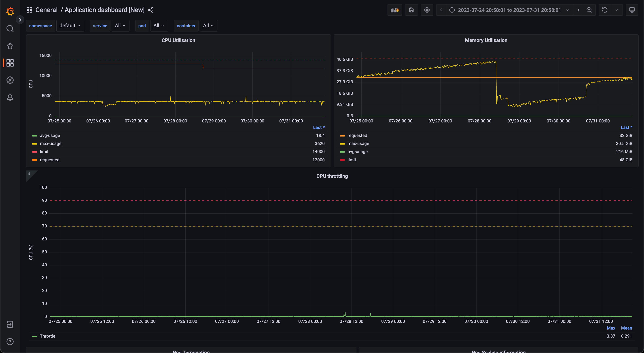Toggle Throttle series in CPU throttling legend
Image resolution: width=644 pixels, height=353 pixels.
point(47,336)
